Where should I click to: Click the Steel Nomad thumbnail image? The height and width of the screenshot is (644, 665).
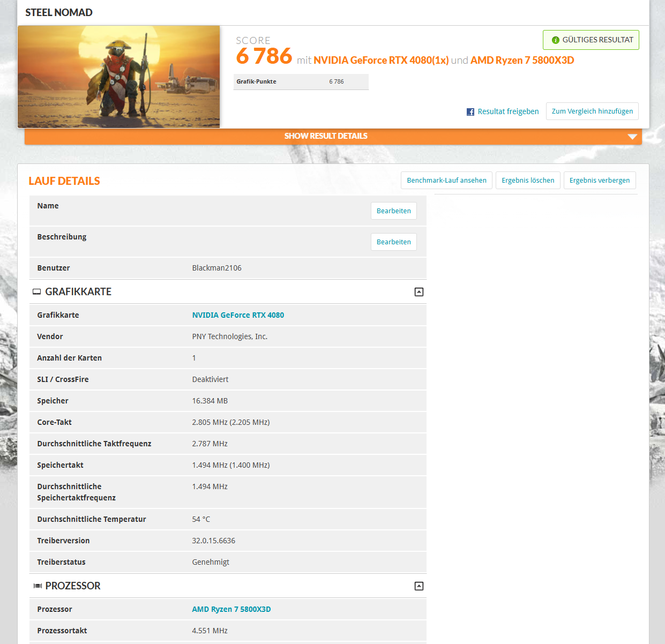coord(119,77)
